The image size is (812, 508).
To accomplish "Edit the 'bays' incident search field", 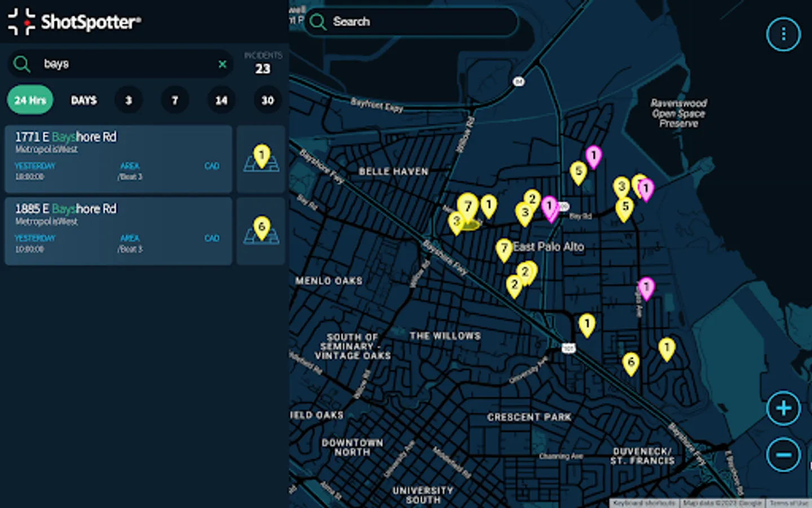I will [120, 64].
